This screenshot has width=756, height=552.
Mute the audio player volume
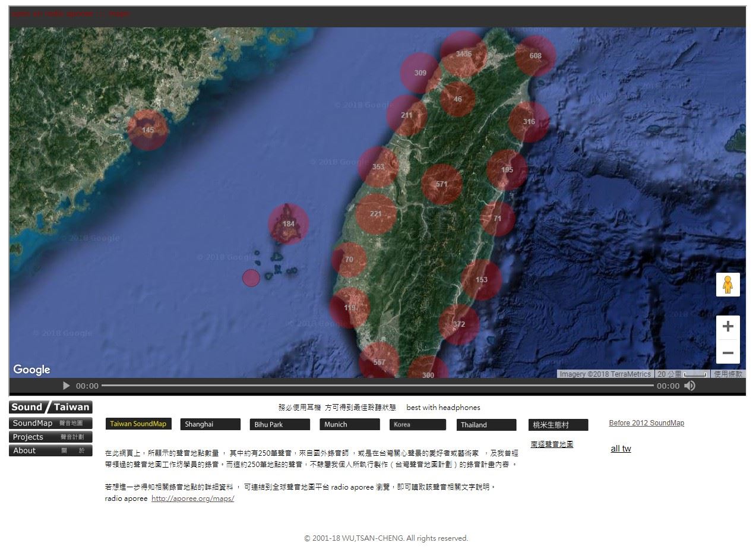pos(689,386)
